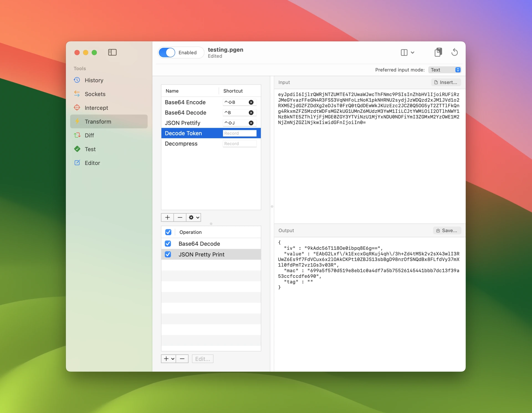This screenshot has width=532, height=413.
Task: Open the Preferred input mode dropdown
Action: click(445, 70)
